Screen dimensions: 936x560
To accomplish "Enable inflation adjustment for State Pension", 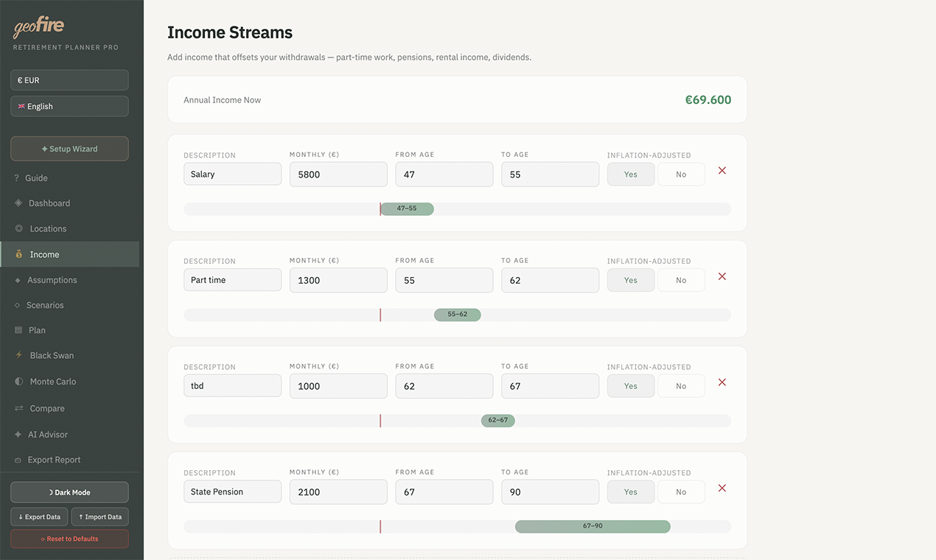I will (631, 492).
